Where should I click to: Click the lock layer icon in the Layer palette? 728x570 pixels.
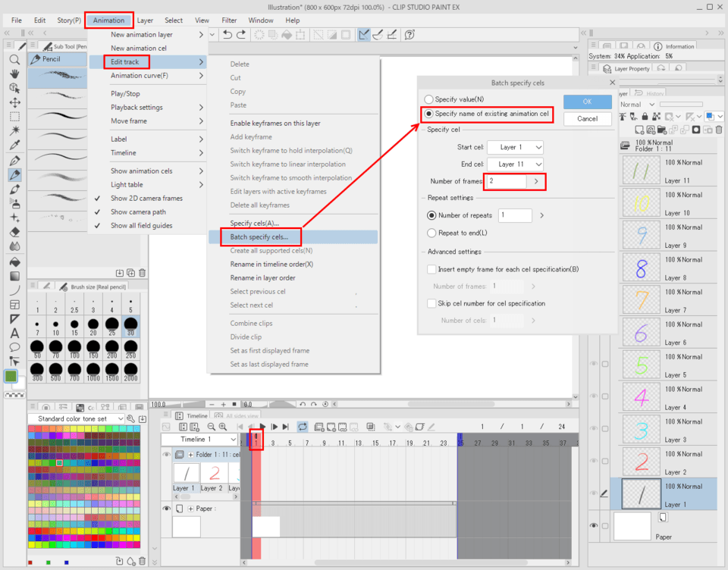point(645,116)
